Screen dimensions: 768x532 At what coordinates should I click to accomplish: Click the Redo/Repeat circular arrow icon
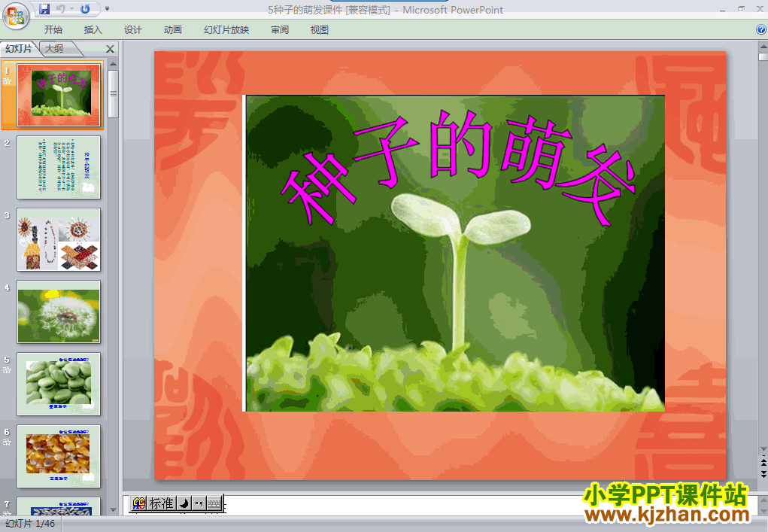point(85,9)
